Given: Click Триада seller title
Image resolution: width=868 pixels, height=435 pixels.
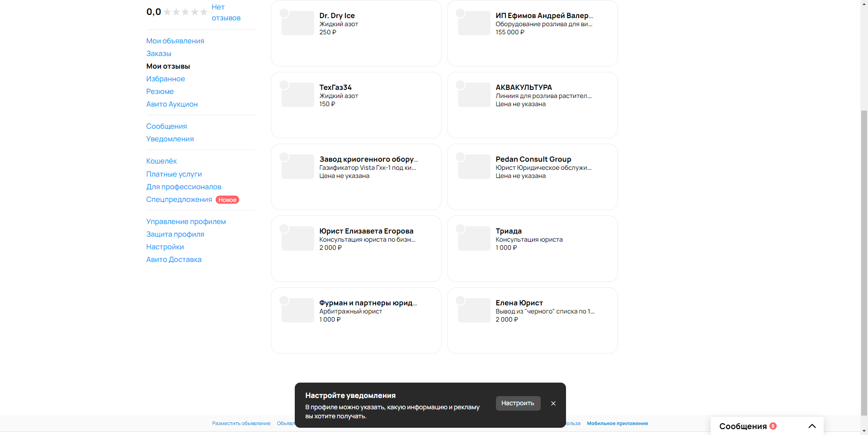Looking at the screenshot, I should coord(509,231).
